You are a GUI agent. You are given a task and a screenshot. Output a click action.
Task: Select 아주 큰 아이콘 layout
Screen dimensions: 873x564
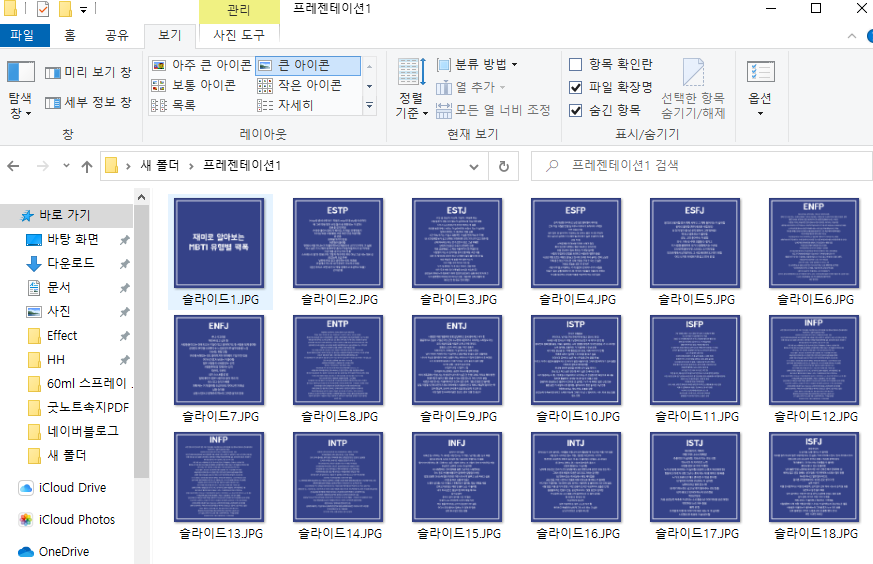click(202, 65)
